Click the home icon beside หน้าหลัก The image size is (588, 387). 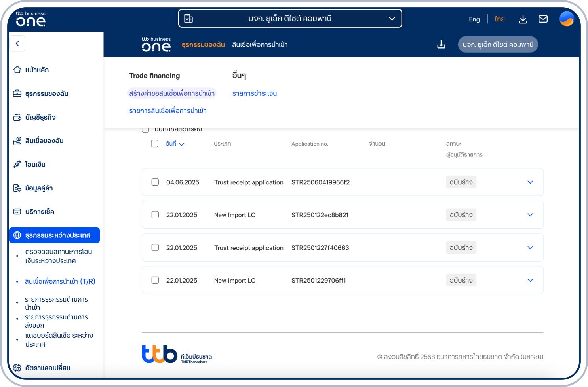(17, 70)
